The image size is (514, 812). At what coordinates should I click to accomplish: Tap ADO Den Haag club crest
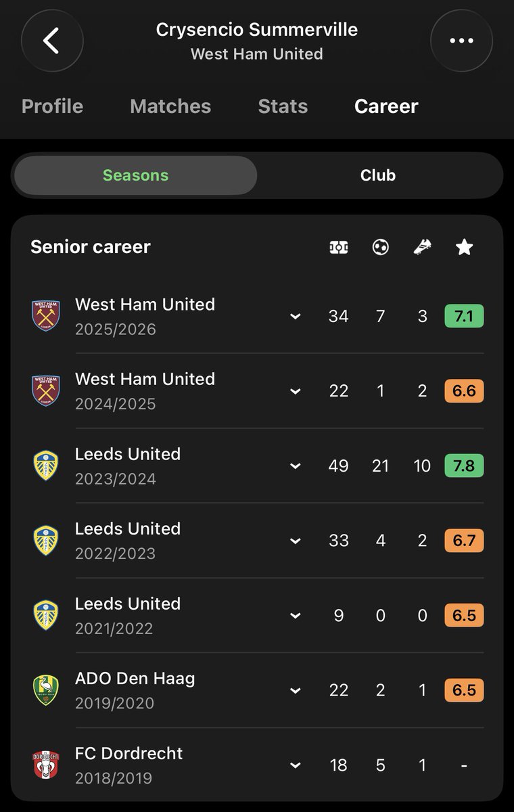click(46, 690)
